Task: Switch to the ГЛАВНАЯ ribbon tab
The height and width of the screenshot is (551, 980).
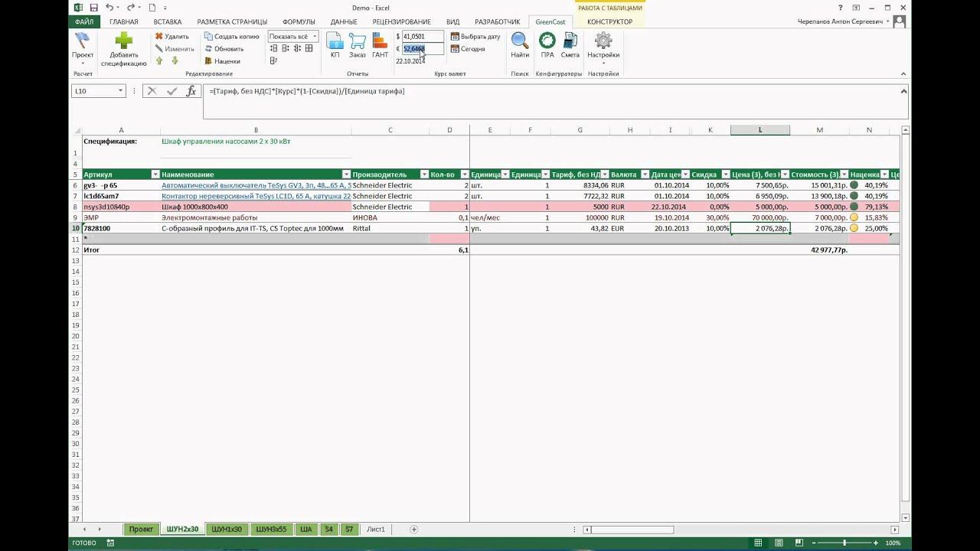Action: click(x=124, y=22)
